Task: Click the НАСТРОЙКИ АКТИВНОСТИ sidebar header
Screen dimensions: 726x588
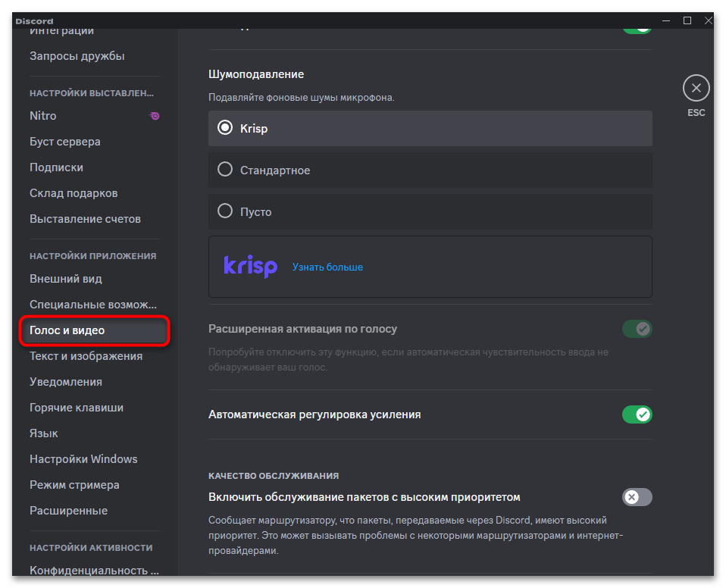Action: 91,548
